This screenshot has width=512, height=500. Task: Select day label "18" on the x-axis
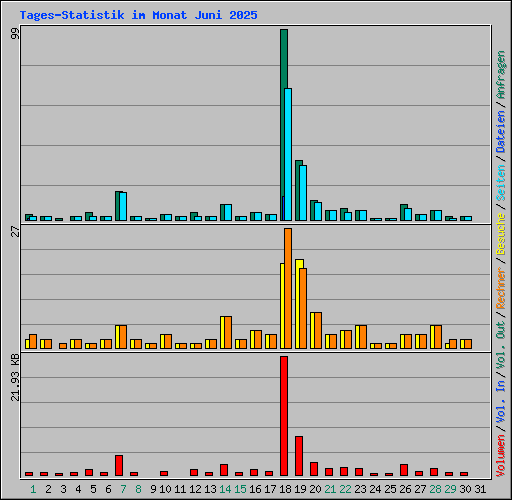(x=285, y=489)
